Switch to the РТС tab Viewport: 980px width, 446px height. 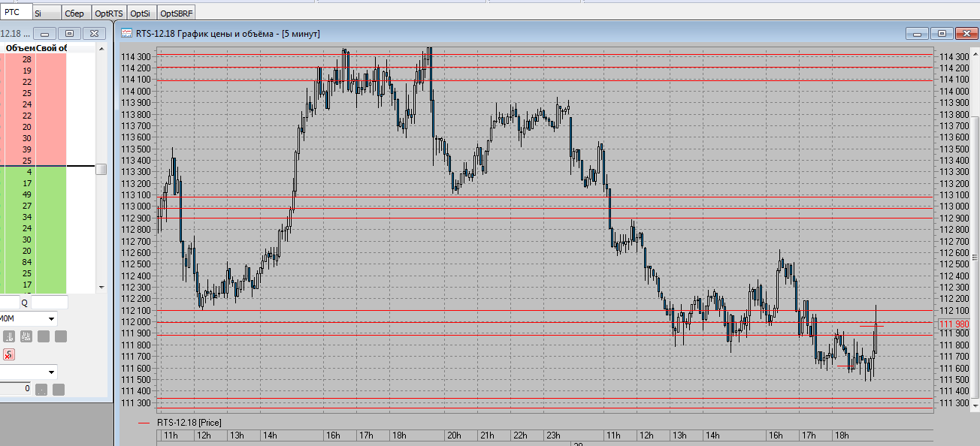pyautogui.click(x=16, y=12)
